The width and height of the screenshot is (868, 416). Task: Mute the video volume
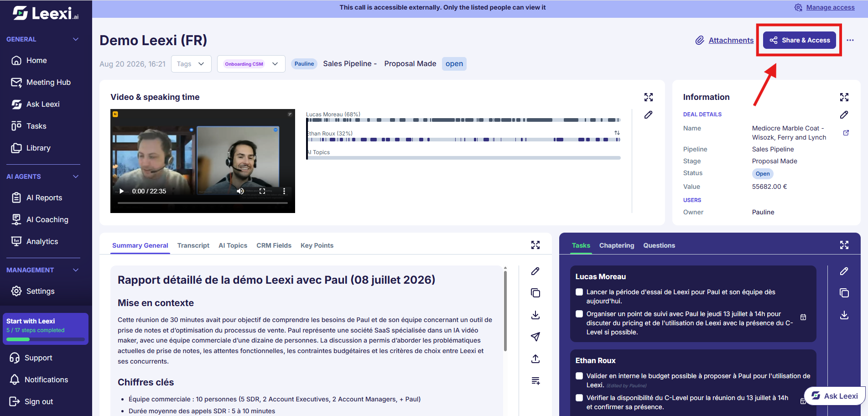[x=240, y=191]
